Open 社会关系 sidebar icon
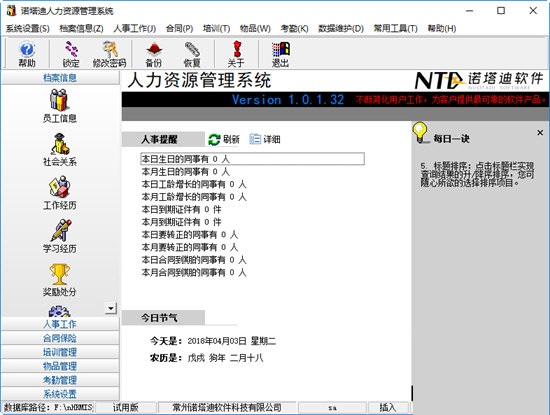 pyautogui.click(x=60, y=149)
